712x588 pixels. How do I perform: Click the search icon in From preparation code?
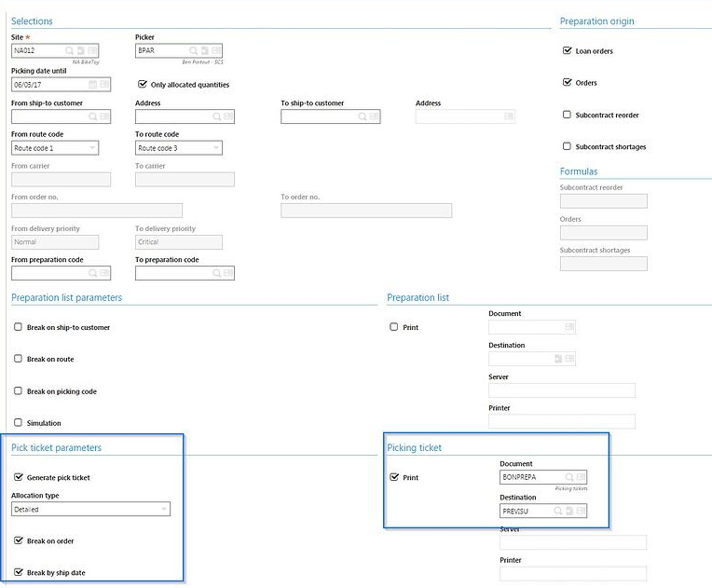pyautogui.click(x=93, y=273)
